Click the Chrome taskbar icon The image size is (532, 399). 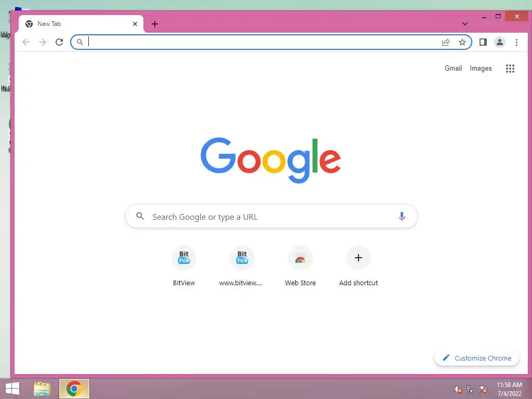click(74, 389)
